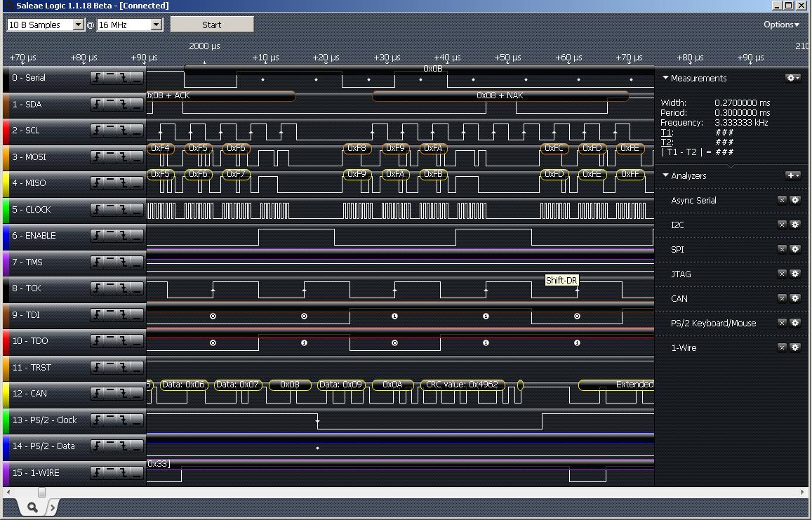Screen dimensions: 812x520
Task: Click the magnifier search tab at bottom
Action: pyautogui.click(x=32, y=507)
